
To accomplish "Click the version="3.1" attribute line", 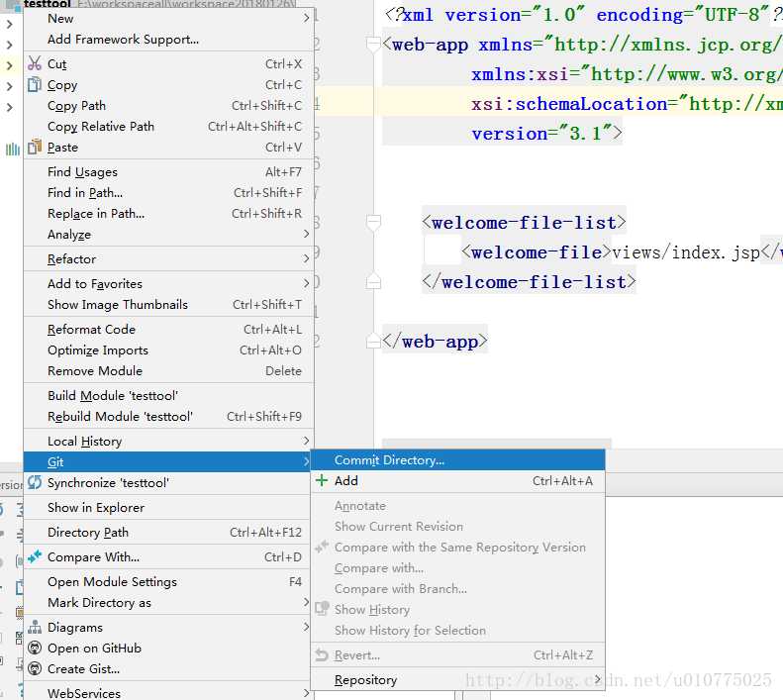I will pos(546,134).
